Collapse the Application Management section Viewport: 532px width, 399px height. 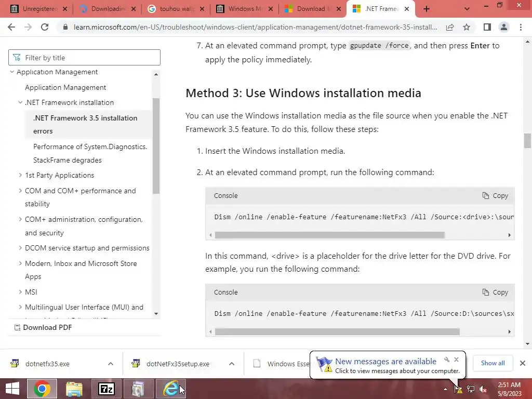pos(12,72)
